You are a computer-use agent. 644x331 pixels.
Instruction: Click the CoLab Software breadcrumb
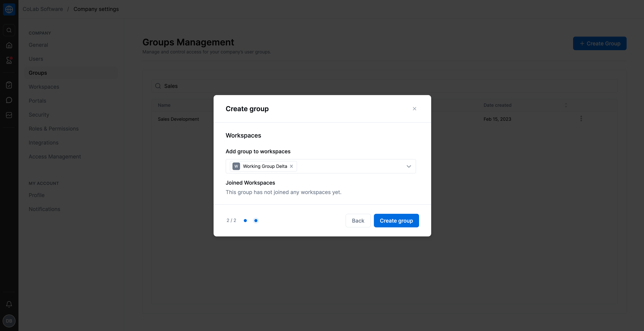point(43,9)
